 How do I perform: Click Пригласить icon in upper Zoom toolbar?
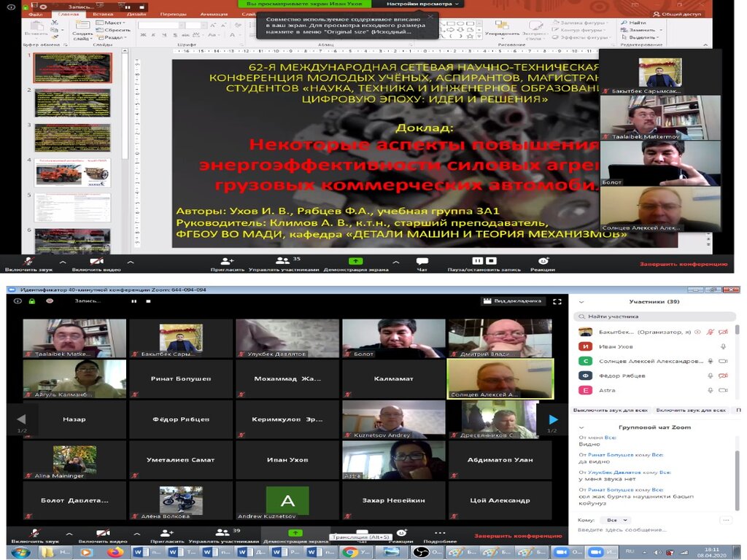pyautogui.click(x=227, y=260)
